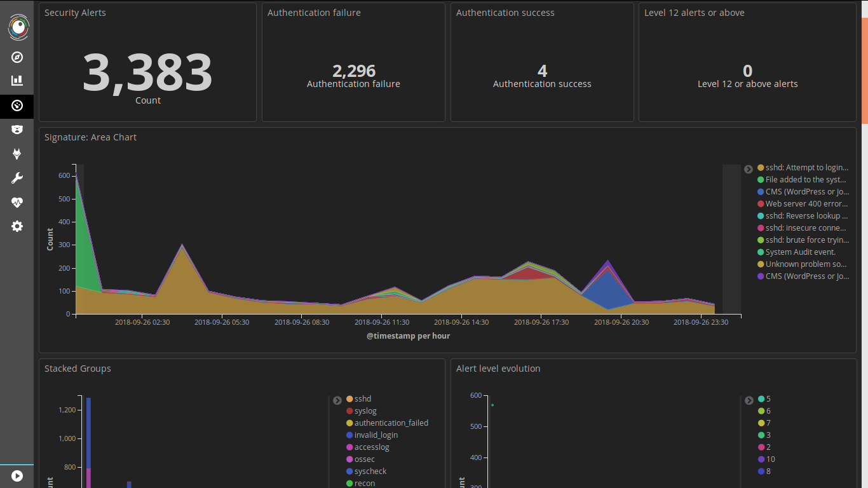Click the 3,383 count metric
868x488 pixels.
click(x=147, y=72)
